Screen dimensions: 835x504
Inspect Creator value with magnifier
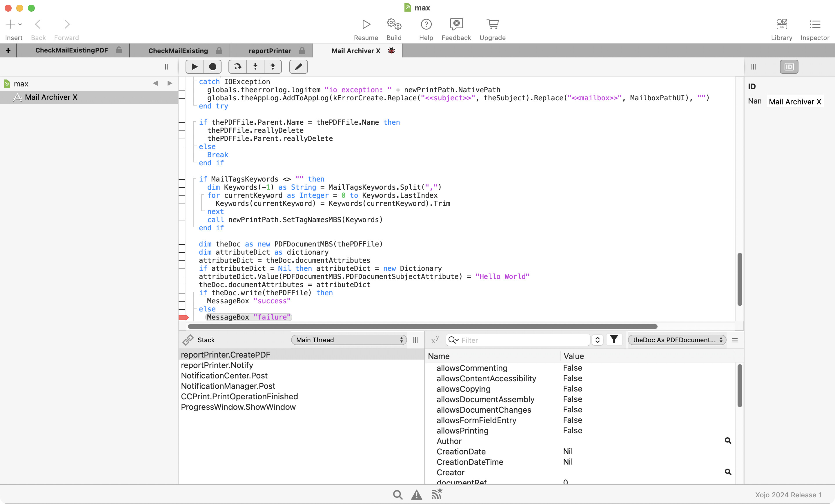(727, 472)
